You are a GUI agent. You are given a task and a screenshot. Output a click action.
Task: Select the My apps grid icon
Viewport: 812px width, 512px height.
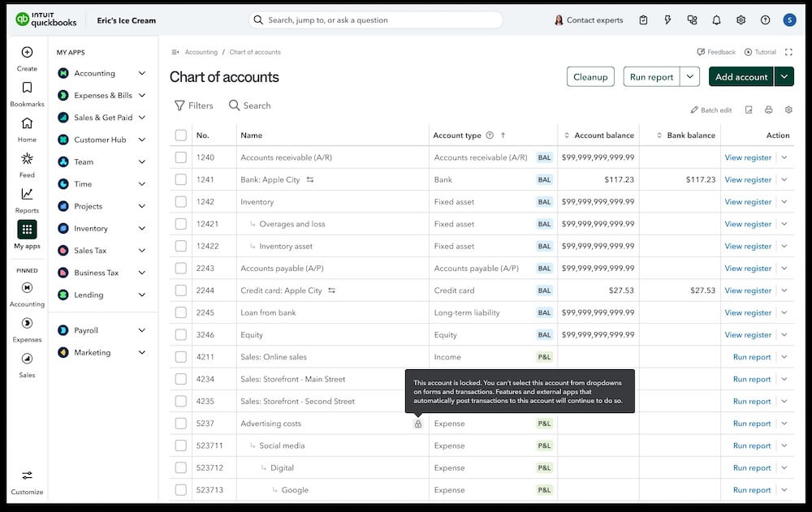27,230
